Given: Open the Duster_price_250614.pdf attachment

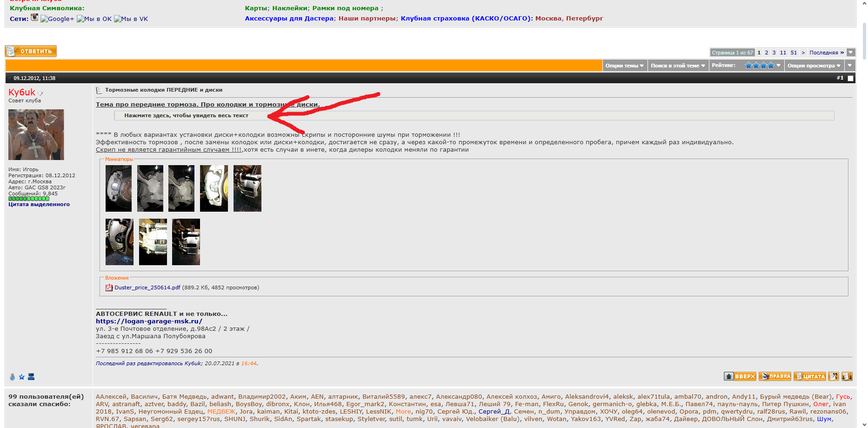Looking at the screenshot, I should coord(147,288).
